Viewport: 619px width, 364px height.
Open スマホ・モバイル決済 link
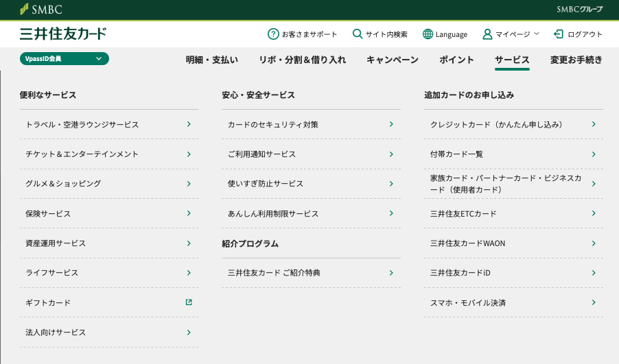point(513,302)
